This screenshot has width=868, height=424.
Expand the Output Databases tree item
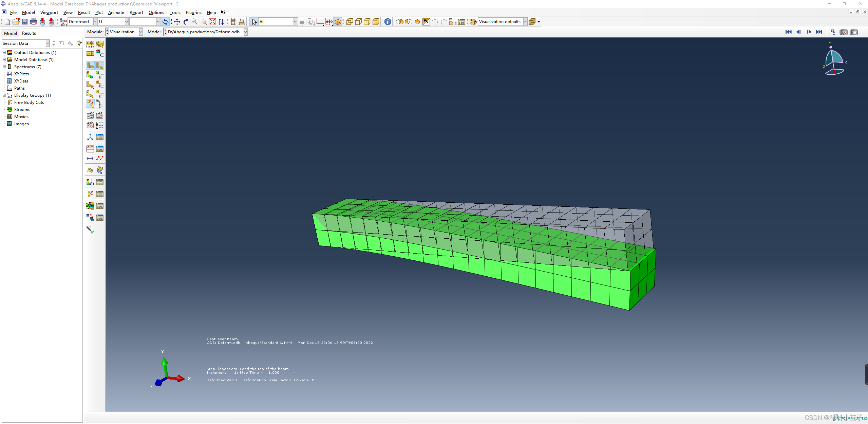tap(4, 52)
